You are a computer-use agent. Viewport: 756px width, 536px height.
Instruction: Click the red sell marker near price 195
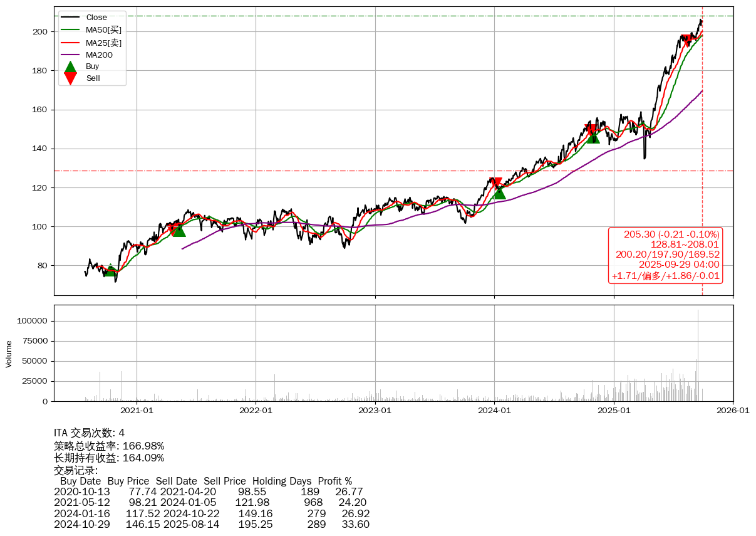point(687,41)
